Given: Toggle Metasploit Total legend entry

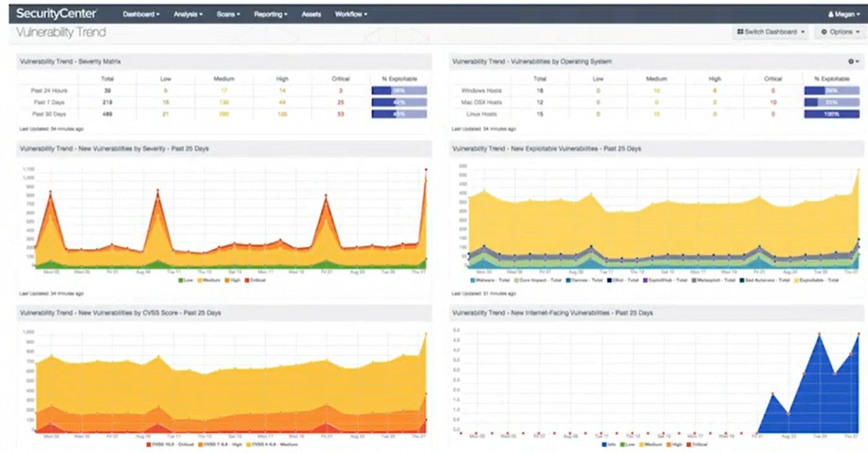Looking at the screenshot, I should pyautogui.click(x=714, y=280).
